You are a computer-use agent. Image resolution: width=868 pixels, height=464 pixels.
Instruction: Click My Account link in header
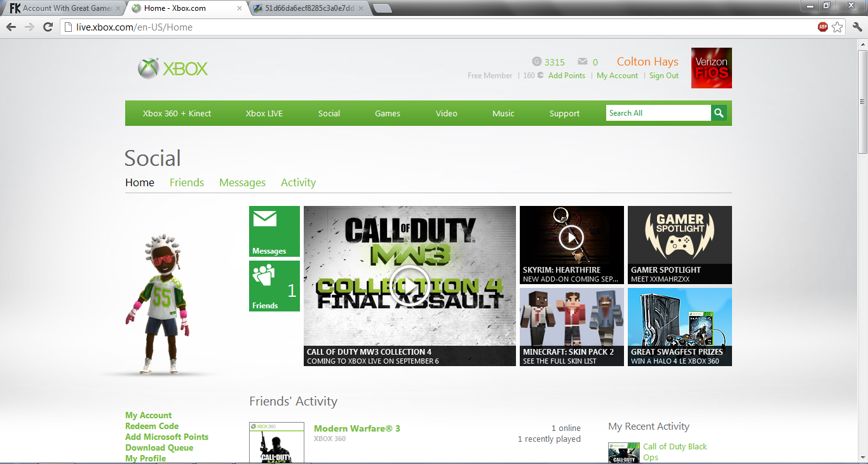pos(617,76)
